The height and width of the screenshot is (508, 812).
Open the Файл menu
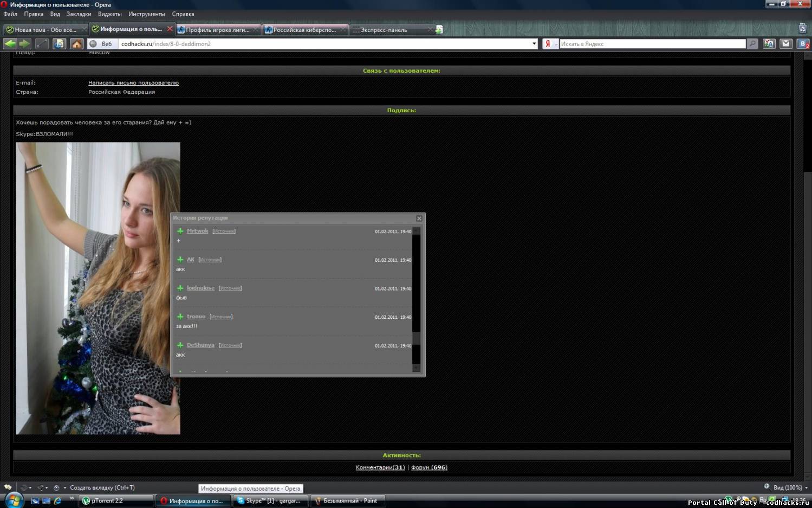pyautogui.click(x=10, y=14)
